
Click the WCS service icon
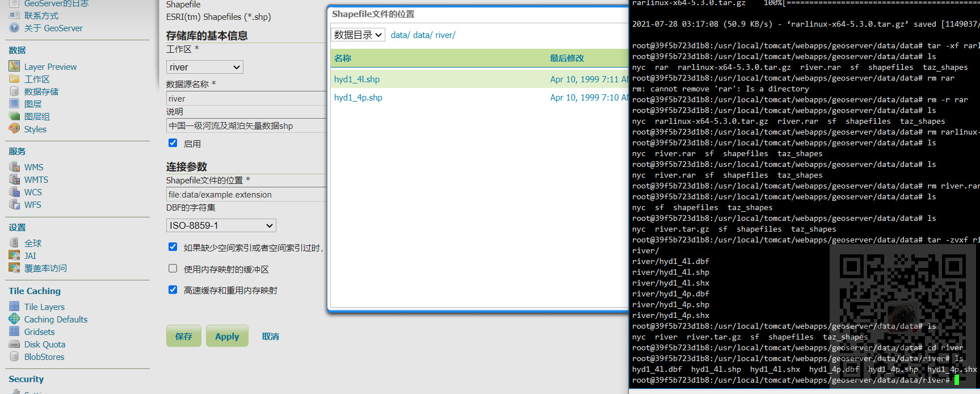[x=14, y=192]
